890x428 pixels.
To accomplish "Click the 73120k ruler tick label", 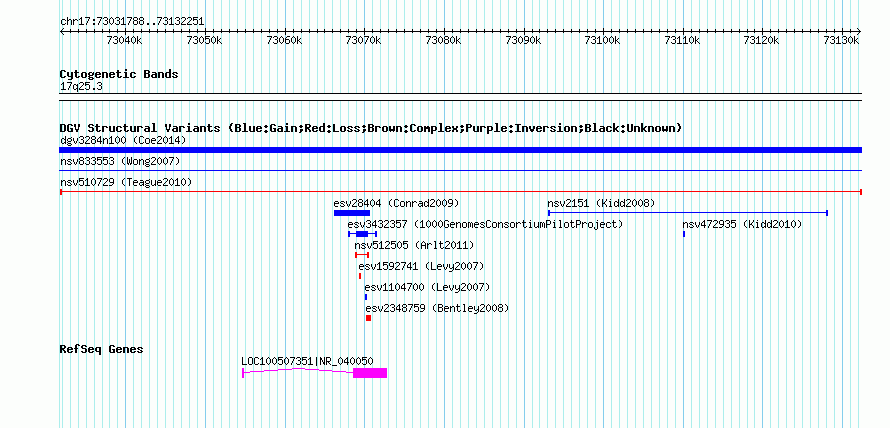I will click(763, 40).
